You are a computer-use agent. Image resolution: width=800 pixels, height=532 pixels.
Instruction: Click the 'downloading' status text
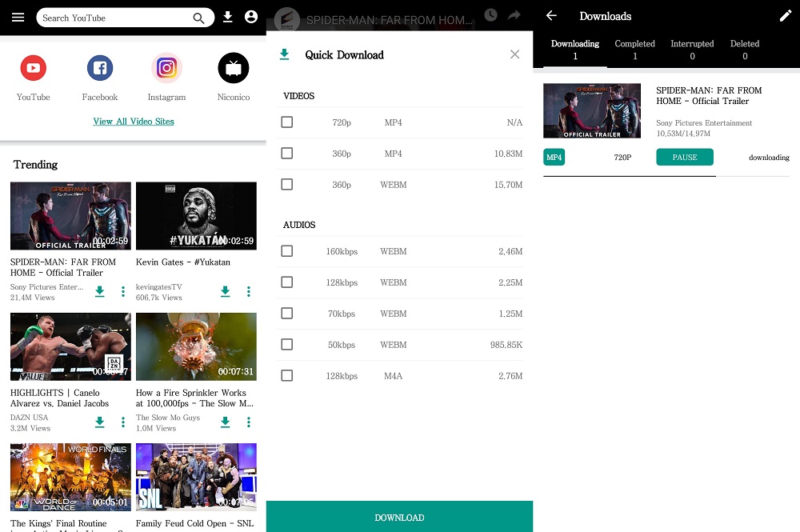(769, 158)
